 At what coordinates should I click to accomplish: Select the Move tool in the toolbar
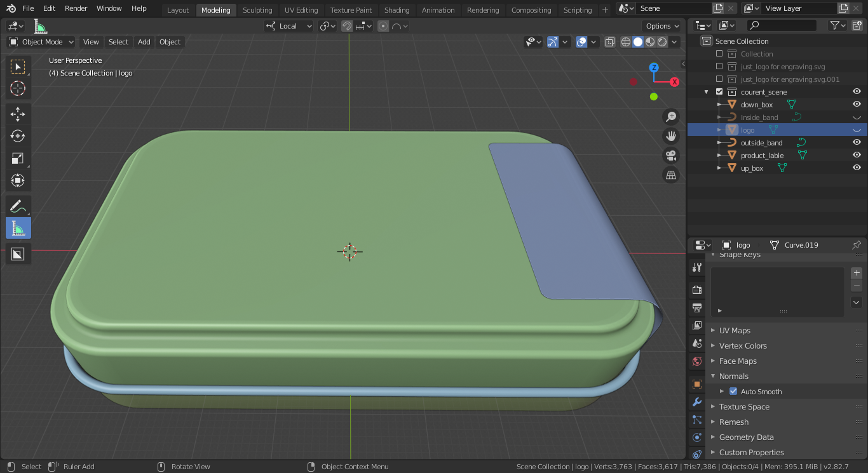(18, 114)
